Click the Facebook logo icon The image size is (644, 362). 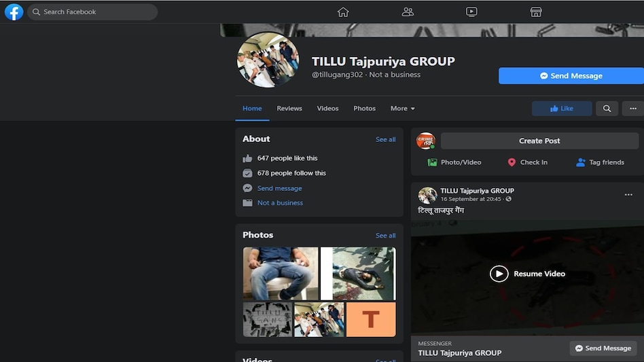pyautogui.click(x=14, y=12)
